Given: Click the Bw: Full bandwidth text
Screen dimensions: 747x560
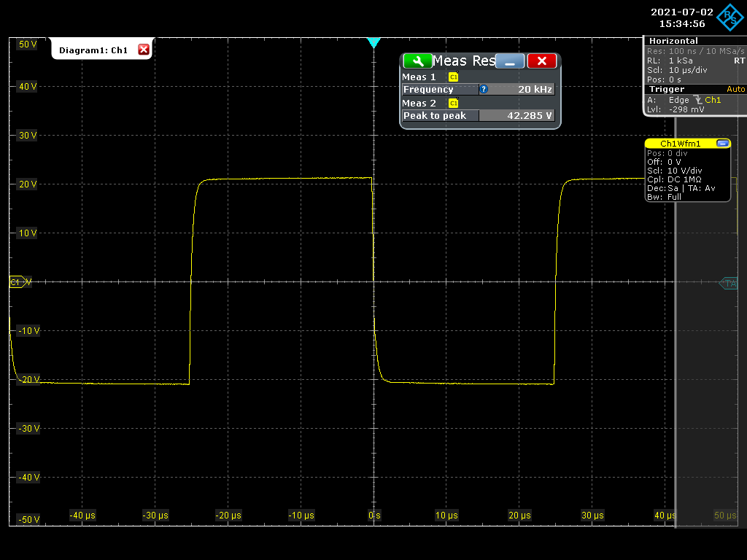Looking at the screenshot, I should click(664, 197).
